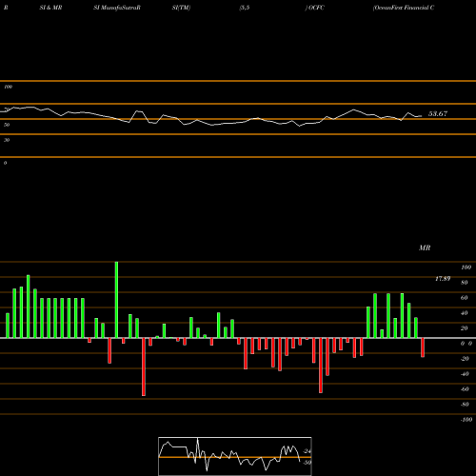Click the -59 value in mini chart
476x476 pixels.
click(x=307, y=463)
